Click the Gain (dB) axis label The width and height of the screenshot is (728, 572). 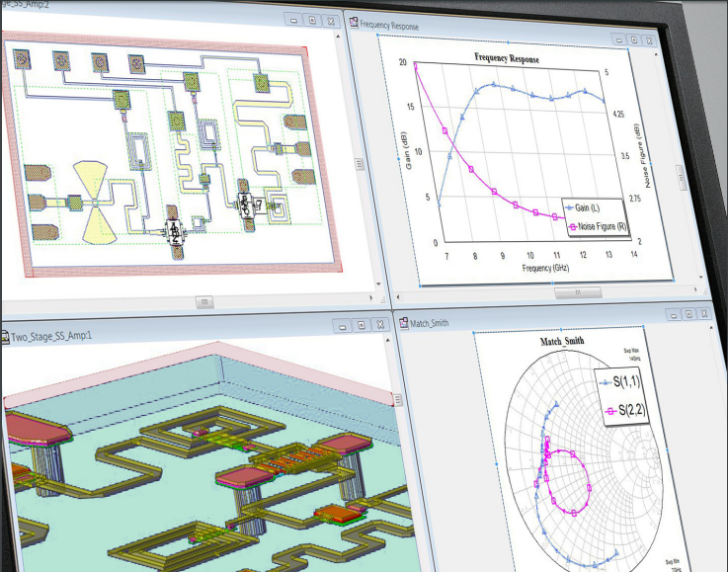tap(409, 150)
